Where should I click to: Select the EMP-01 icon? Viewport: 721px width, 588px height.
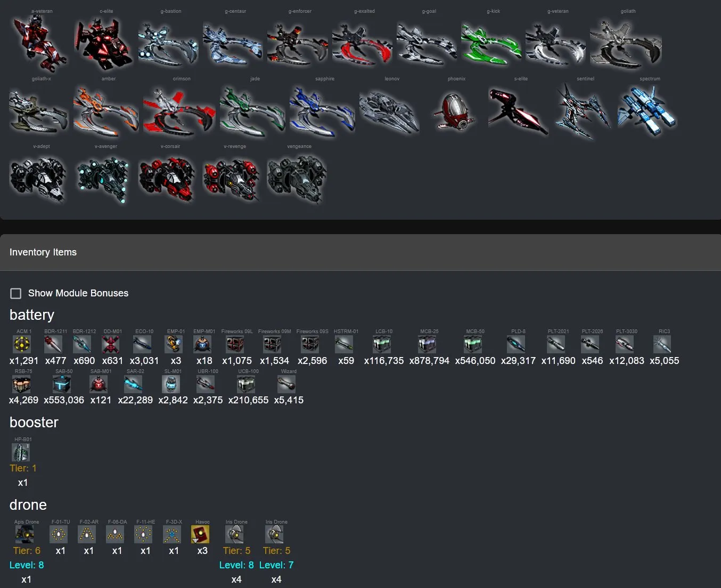tap(174, 344)
